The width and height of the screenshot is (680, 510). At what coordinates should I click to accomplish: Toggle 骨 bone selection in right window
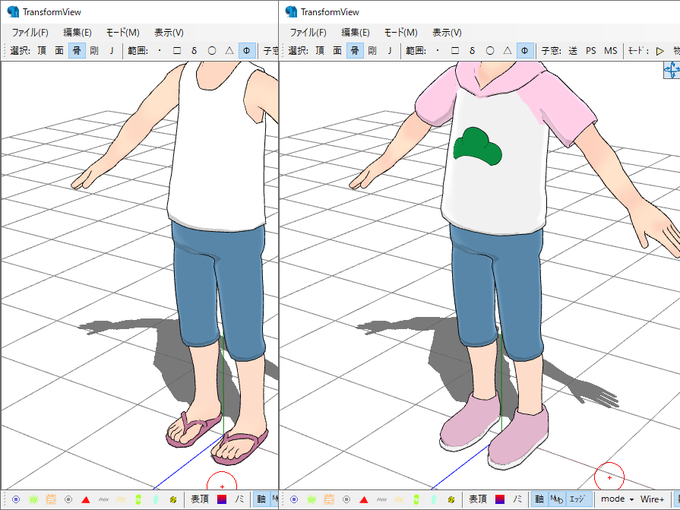pos(355,51)
